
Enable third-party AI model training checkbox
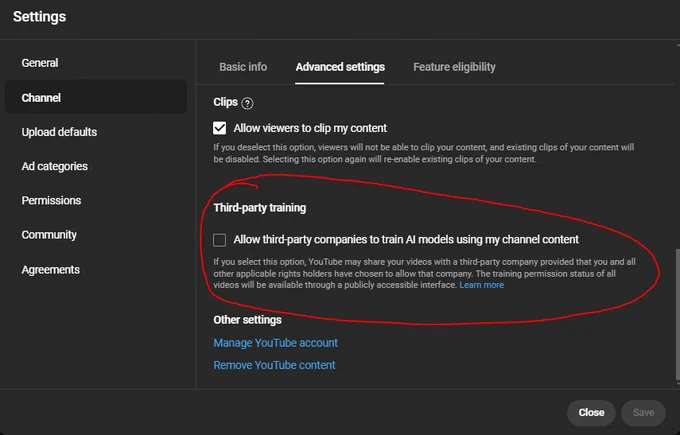click(x=219, y=240)
